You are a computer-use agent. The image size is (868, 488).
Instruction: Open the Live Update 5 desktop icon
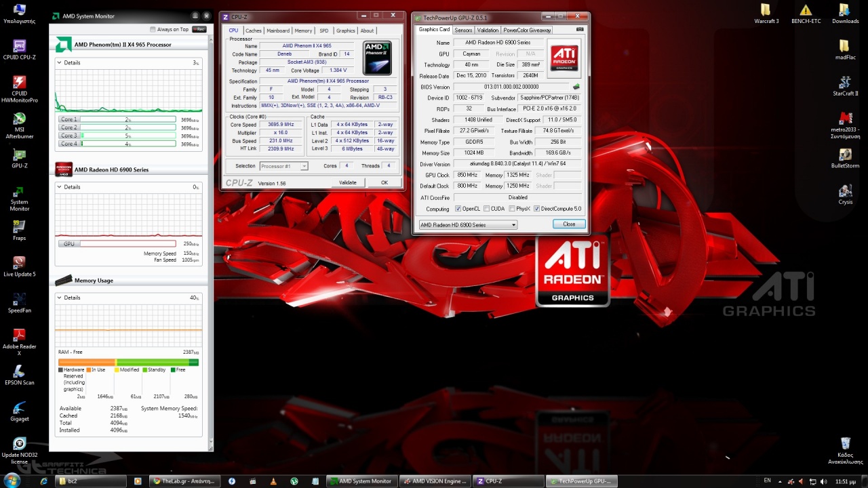[19, 267]
